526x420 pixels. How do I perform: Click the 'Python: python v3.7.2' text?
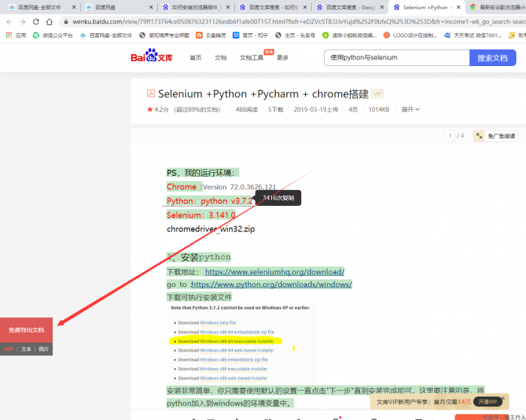coord(210,201)
